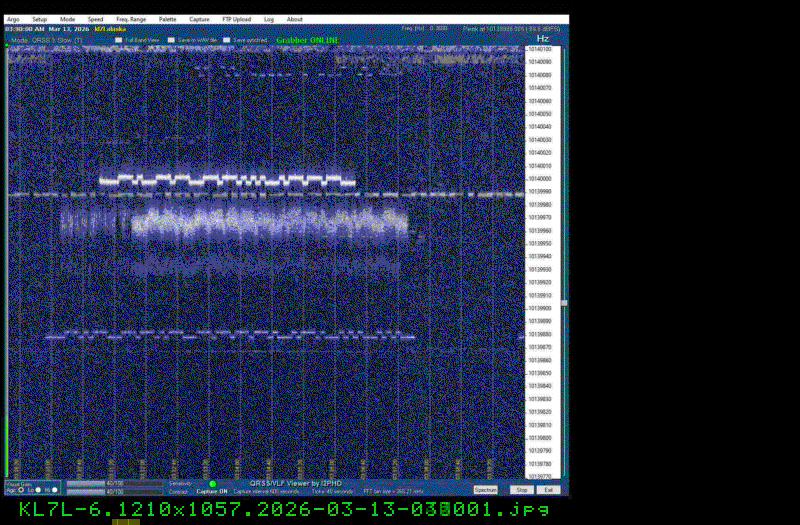Check the Save unsched. option
The height and width of the screenshot is (525, 800).
coord(226,40)
